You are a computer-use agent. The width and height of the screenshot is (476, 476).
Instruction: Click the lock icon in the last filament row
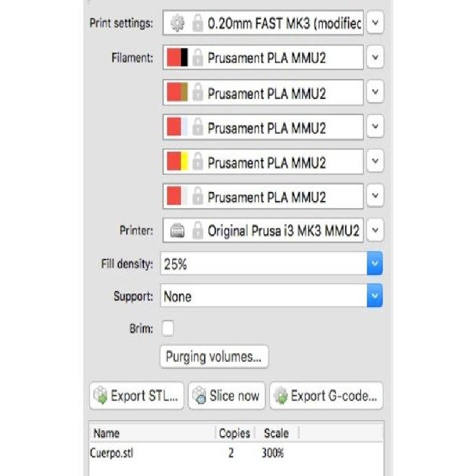coord(198,196)
